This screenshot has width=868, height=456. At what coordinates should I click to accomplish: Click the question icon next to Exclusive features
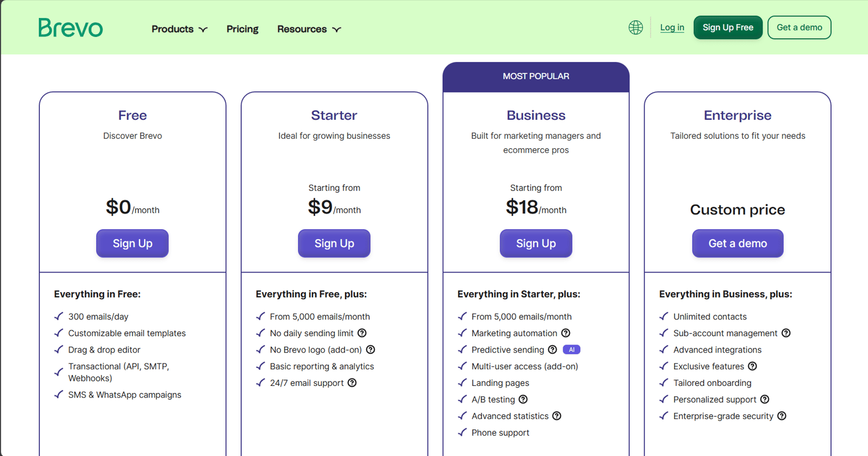[752, 366]
